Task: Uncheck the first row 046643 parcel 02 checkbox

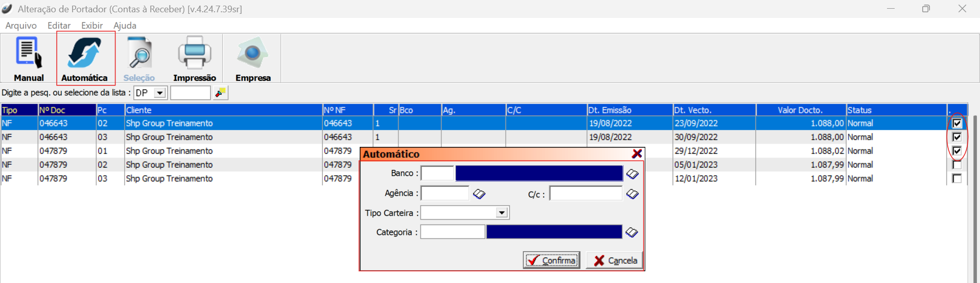Action: (x=956, y=123)
